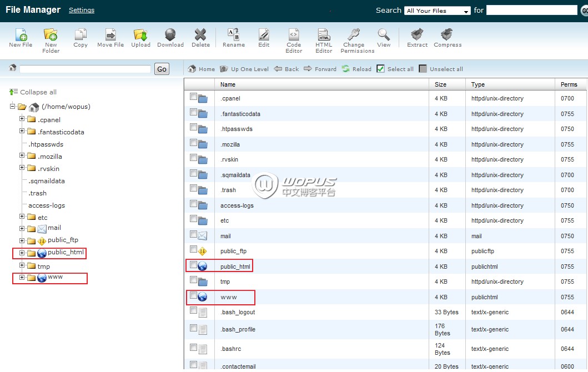Expand the etc tree node

pyautogui.click(x=22, y=217)
